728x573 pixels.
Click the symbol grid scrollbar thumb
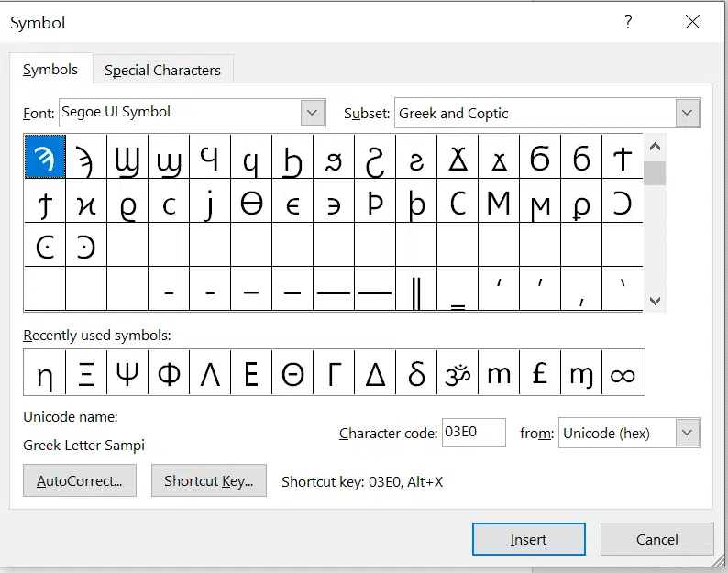655,172
